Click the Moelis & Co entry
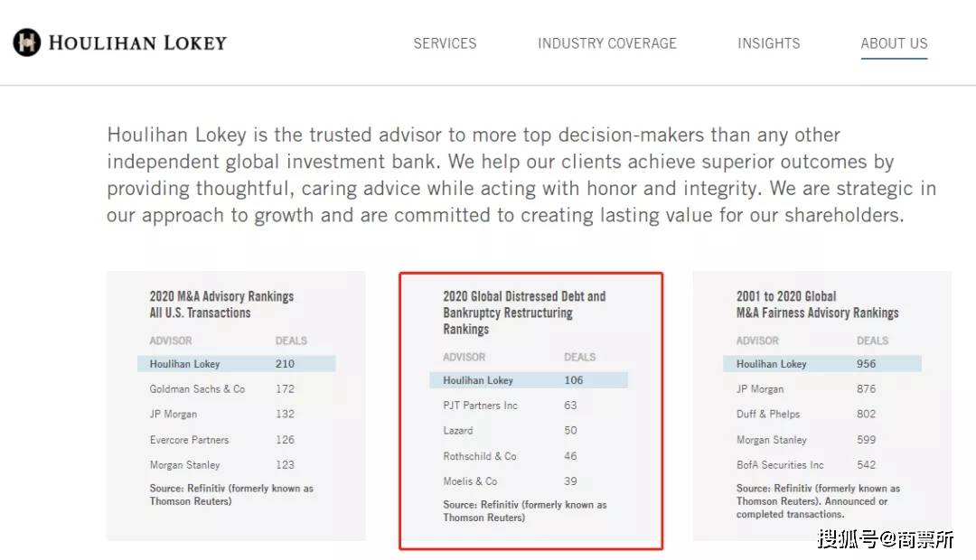The image size is (976, 560). [x=470, y=481]
